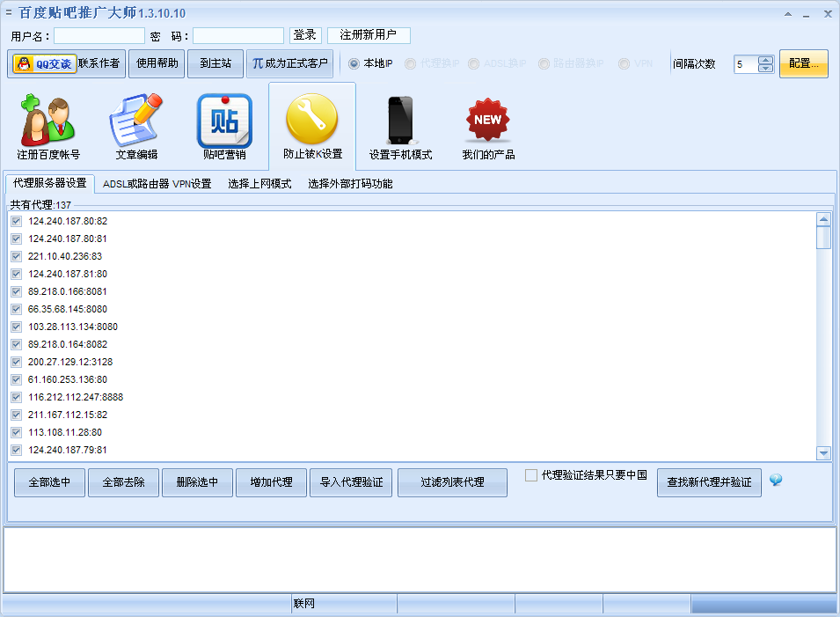840x617 pixels.
Task: Select the 贴吧营销 marketing icon
Action: pos(224,121)
